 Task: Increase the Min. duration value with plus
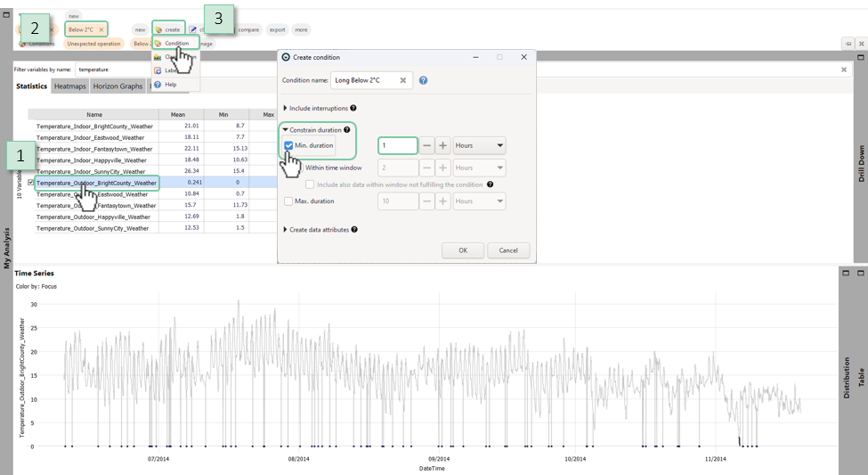[x=443, y=145]
